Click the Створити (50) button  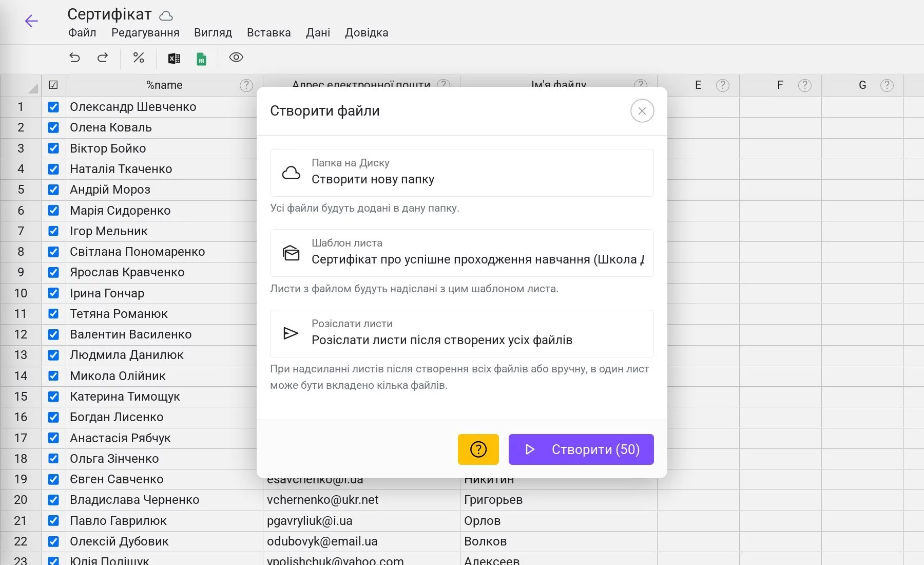581,449
